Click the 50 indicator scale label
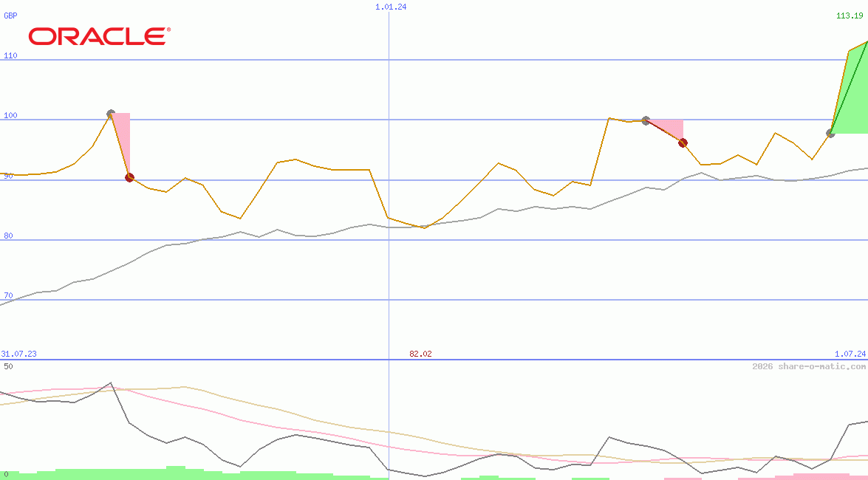The image size is (868, 480). [x=8, y=366]
